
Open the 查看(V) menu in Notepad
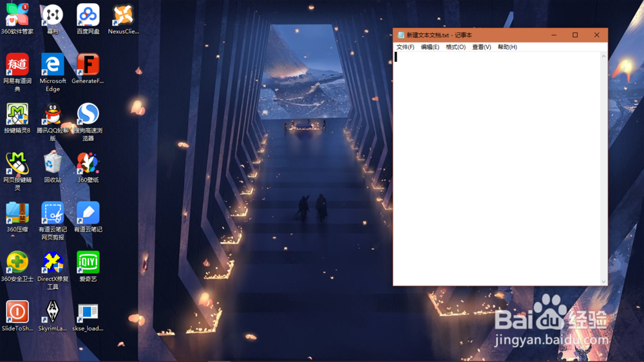[x=481, y=47]
